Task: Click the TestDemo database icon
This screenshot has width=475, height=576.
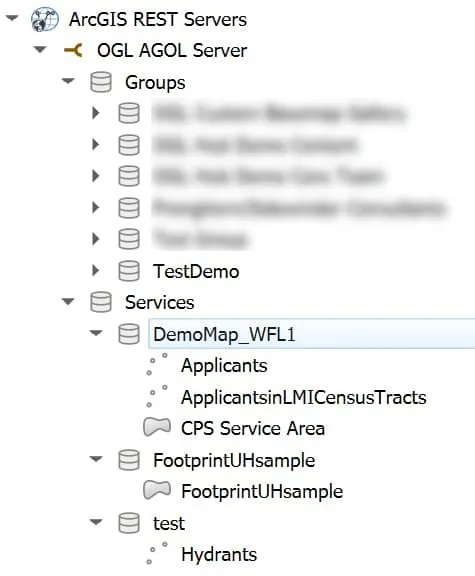Action: pyautogui.click(x=129, y=271)
